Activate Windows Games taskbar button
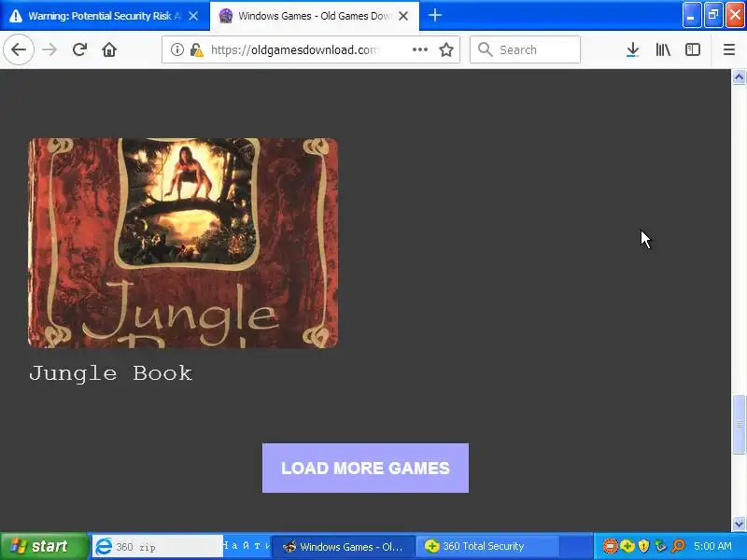747x560 pixels. click(343, 546)
